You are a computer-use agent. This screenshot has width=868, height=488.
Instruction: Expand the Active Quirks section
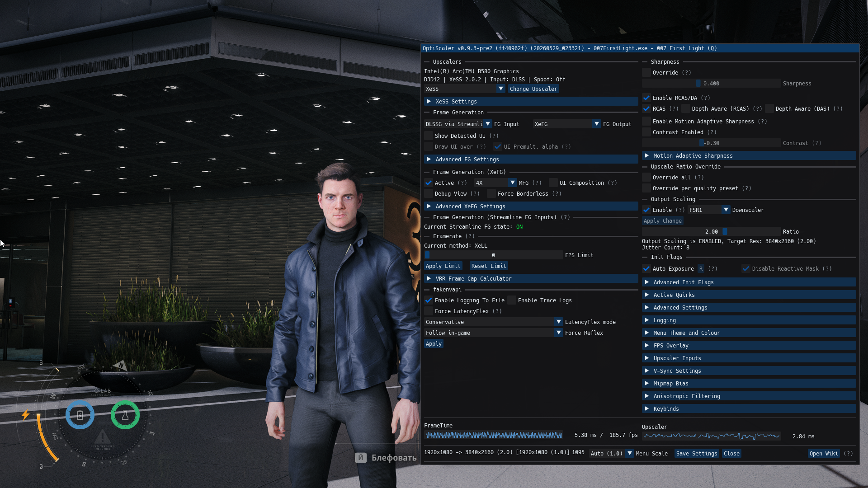pyautogui.click(x=749, y=295)
